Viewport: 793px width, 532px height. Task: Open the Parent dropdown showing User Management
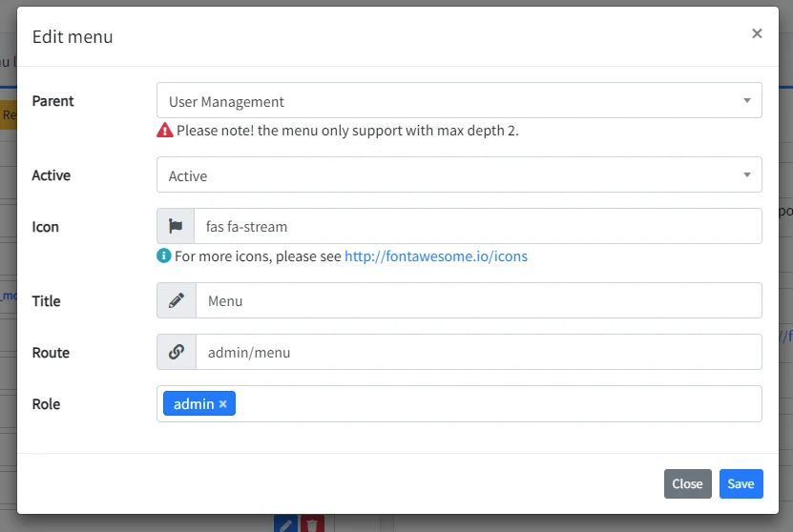pos(459,101)
